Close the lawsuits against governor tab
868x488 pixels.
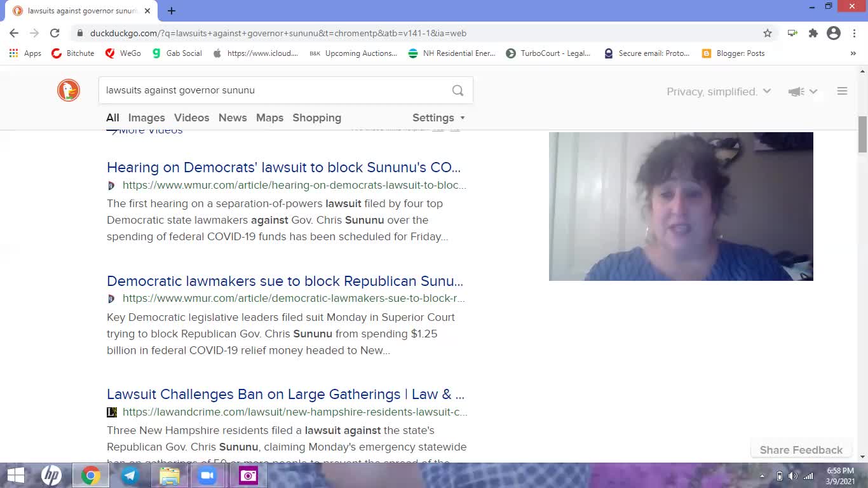tap(147, 11)
